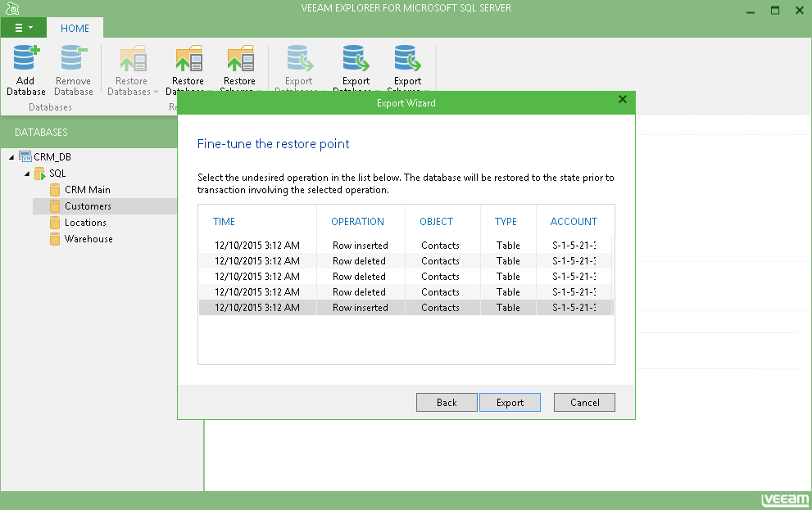Sort by the OPERATION column header
Screen dimensions: 812x510
358,221
